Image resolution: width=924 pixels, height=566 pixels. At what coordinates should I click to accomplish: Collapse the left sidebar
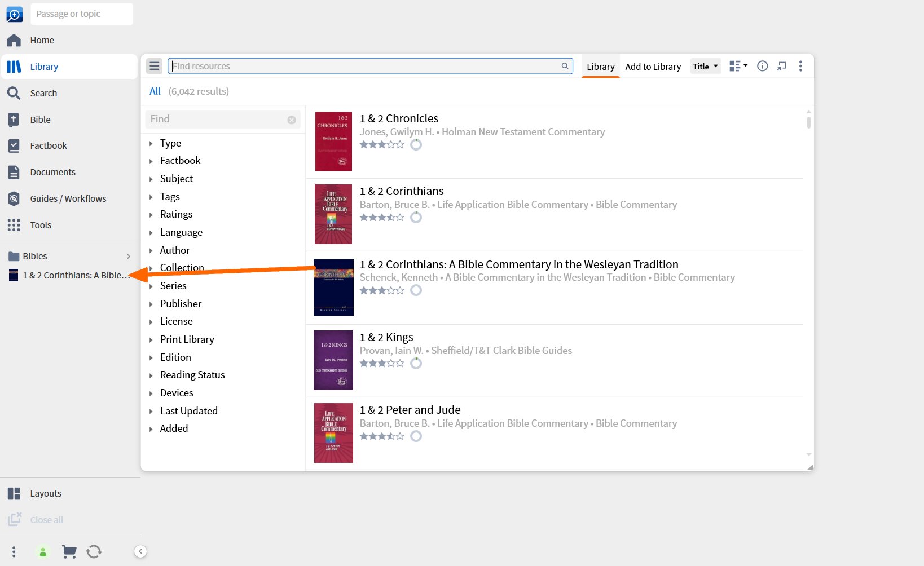click(140, 551)
